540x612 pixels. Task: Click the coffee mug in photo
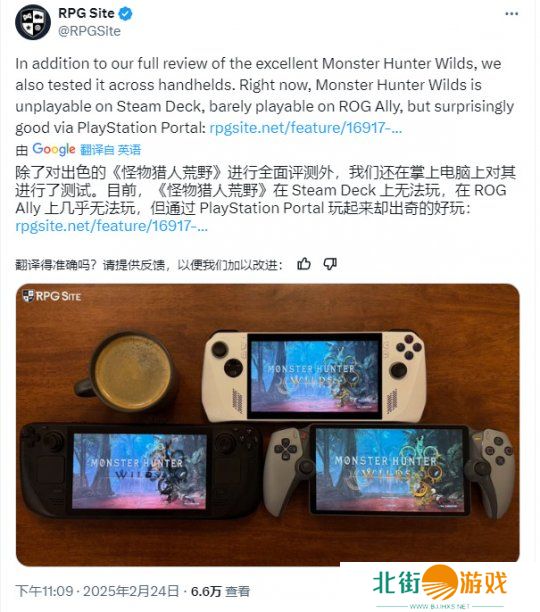click(x=127, y=372)
